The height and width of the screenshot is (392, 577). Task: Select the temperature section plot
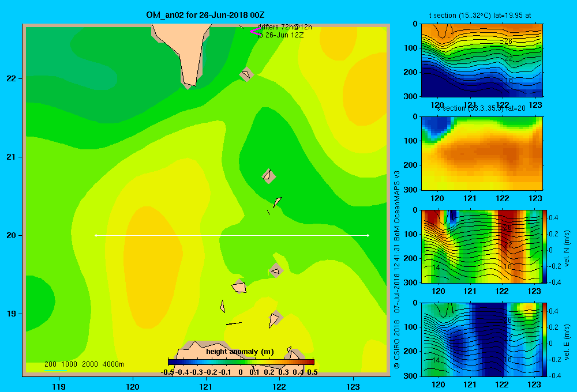pyautogui.click(x=482, y=61)
